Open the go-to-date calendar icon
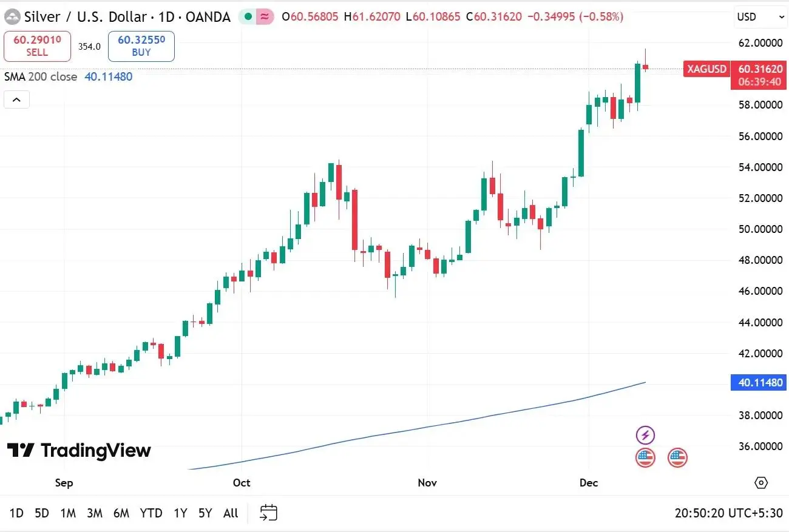789x532 pixels. click(x=268, y=513)
